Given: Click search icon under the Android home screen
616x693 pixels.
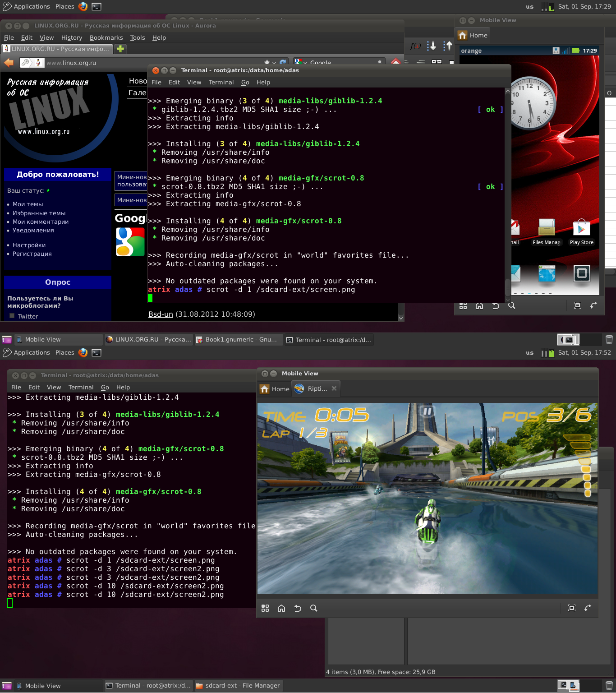Looking at the screenshot, I should point(512,305).
